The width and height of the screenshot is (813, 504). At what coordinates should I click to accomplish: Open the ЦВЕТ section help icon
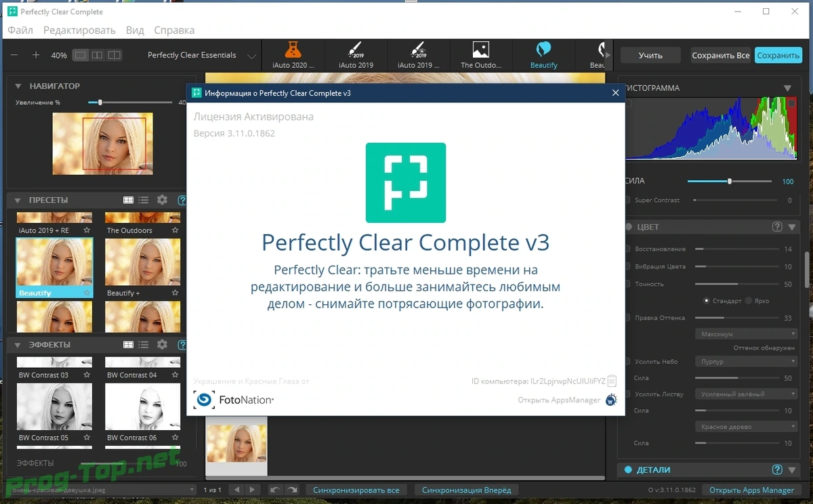[x=777, y=227]
